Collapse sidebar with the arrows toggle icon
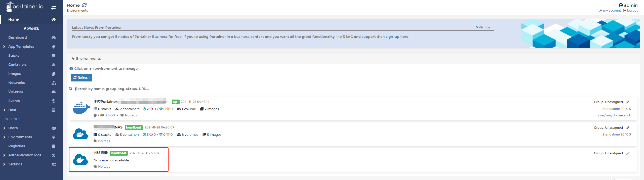This screenshot has width=644, height=180. [x=54, y=8]
